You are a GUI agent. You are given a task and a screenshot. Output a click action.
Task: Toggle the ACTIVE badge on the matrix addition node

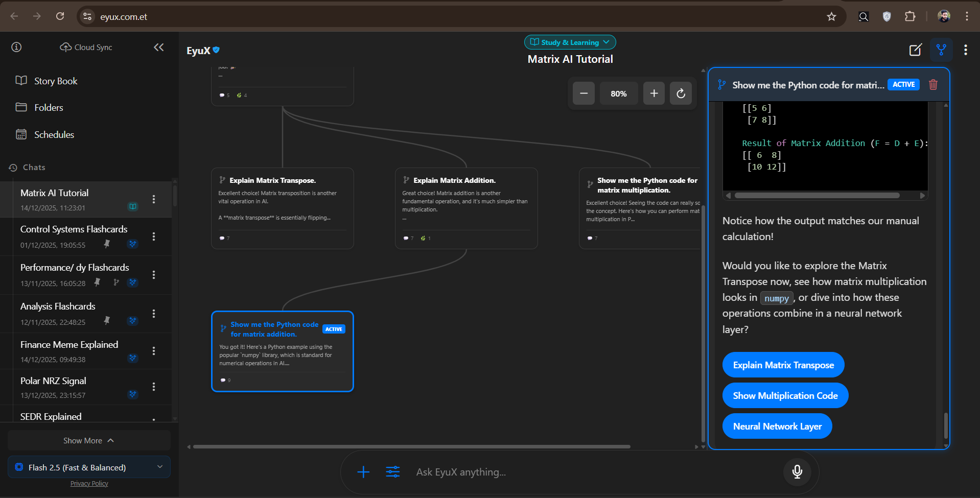(334, 329)
